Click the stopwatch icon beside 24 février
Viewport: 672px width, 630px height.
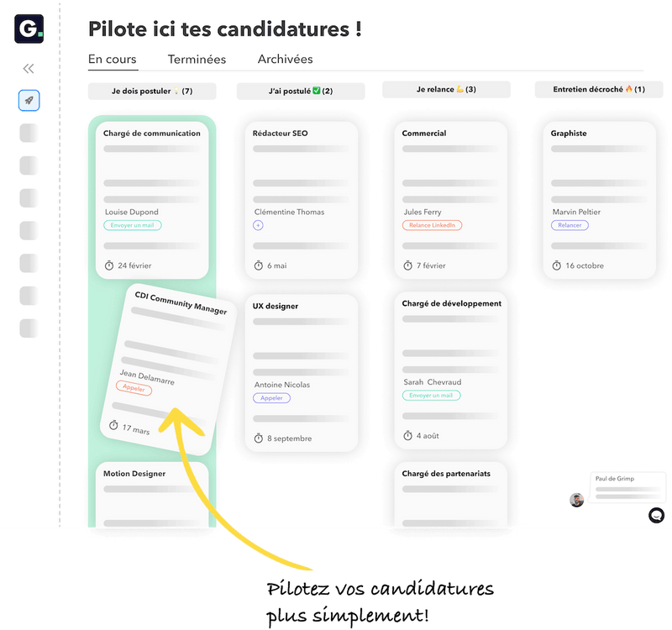(109, 265)
